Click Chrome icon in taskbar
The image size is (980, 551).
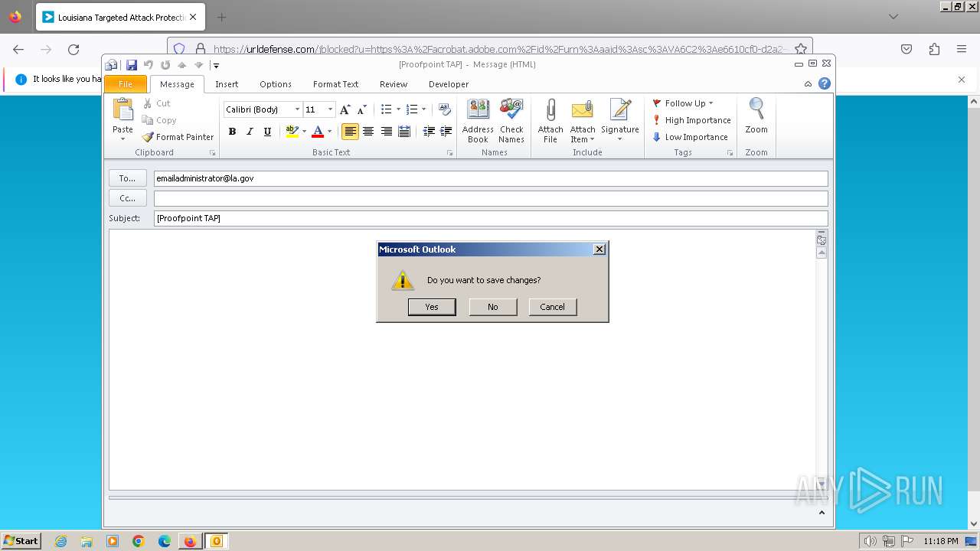click(x=139, y=541)
